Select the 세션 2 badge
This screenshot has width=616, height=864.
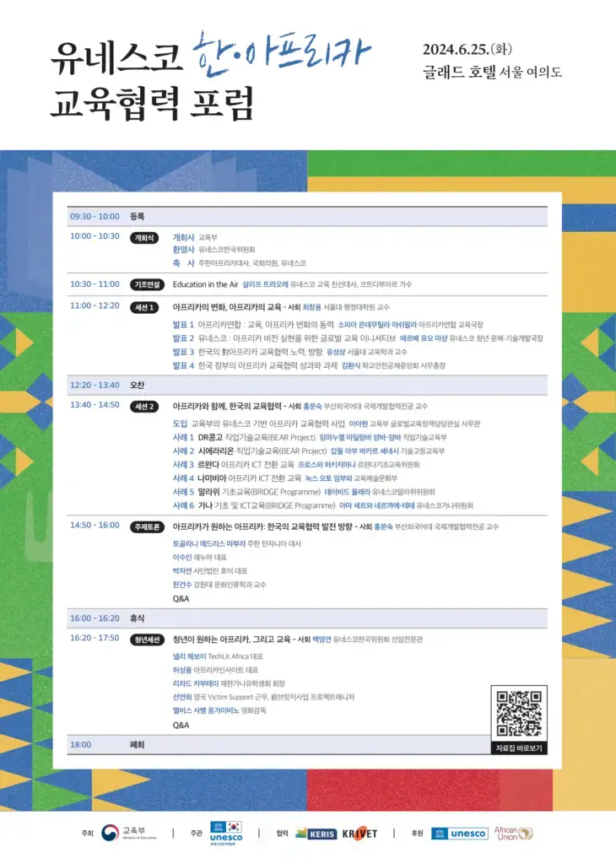pyautogui.click(x=143, y=406)
